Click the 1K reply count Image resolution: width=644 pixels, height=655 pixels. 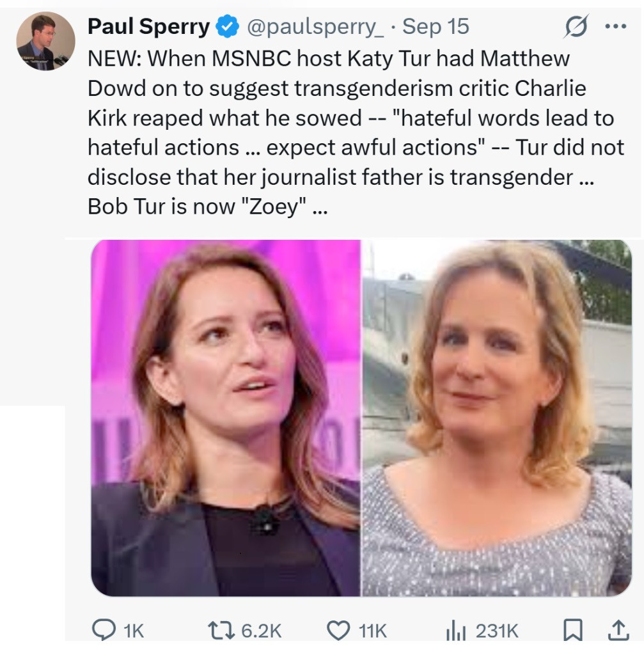point(133,631)
